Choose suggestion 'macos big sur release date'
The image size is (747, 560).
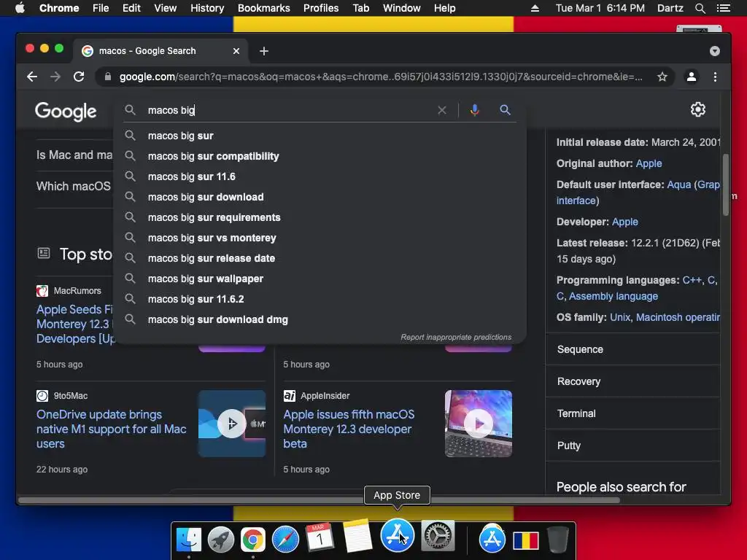[x=320, y=259]
